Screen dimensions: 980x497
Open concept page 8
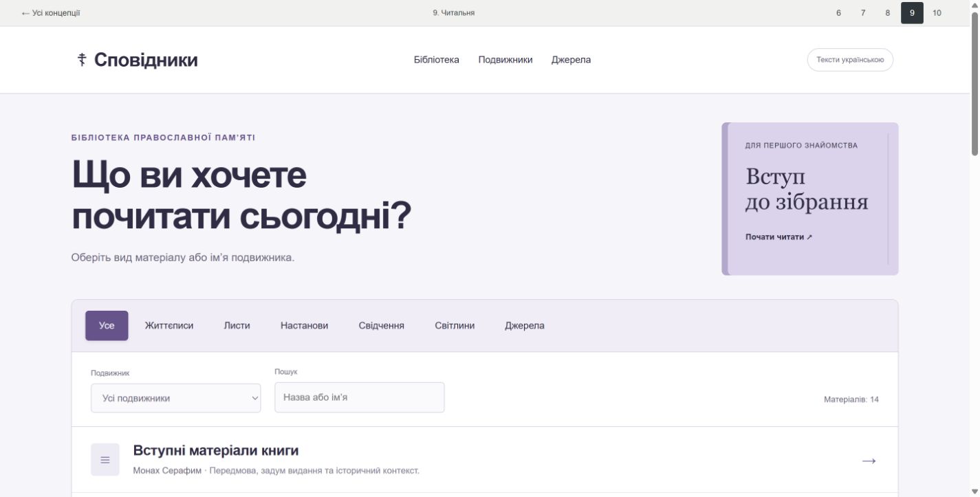(888, 13)
